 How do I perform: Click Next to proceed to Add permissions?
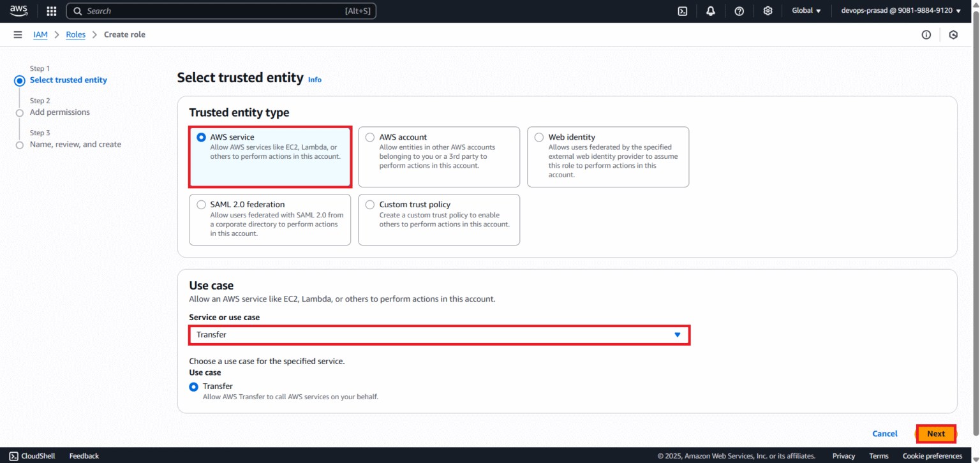pyautogui.click(x=936, y=433)
